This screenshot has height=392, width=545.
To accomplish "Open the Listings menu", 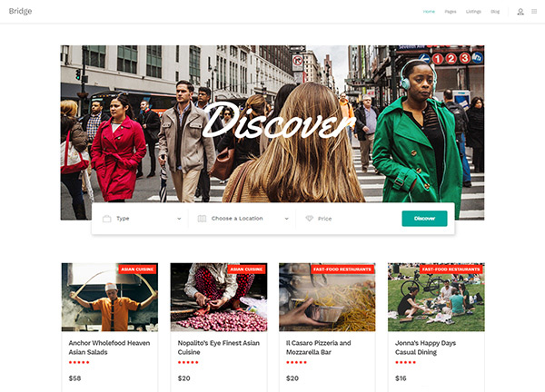I will point(473,12).
